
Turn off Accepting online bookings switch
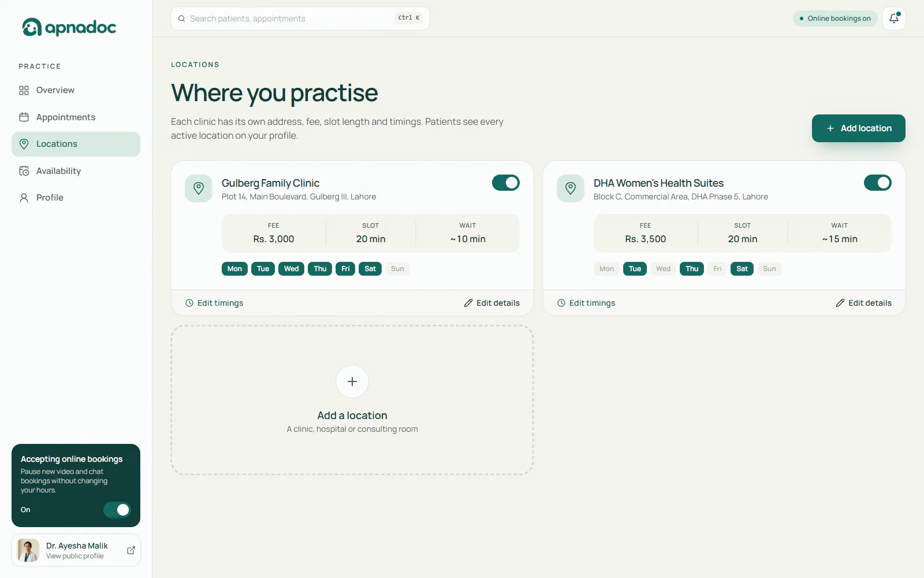(117, 510)
